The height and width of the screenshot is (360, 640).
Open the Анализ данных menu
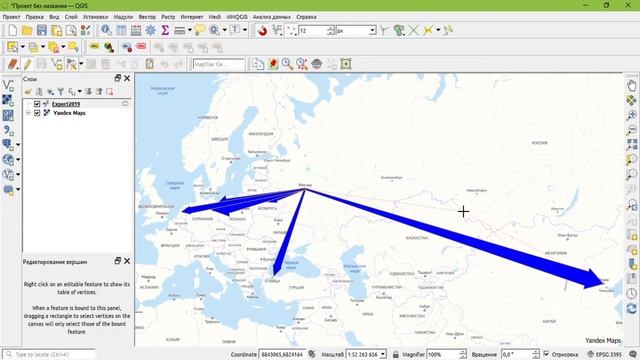coord(271,17)
